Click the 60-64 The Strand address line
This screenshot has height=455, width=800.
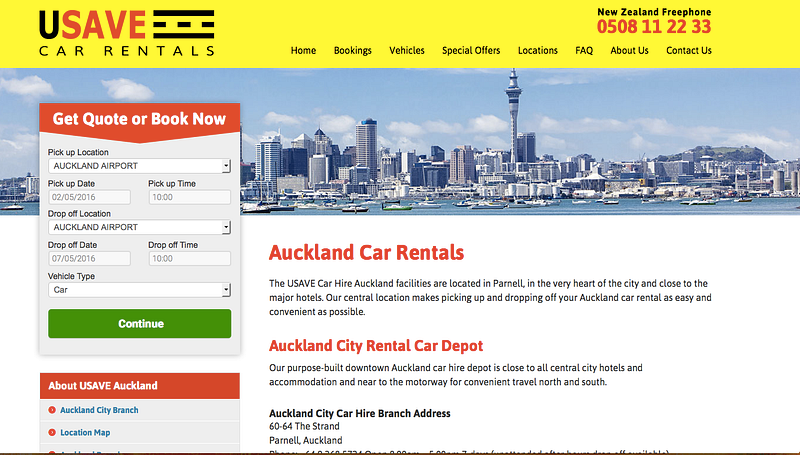(x=304, y=426)
